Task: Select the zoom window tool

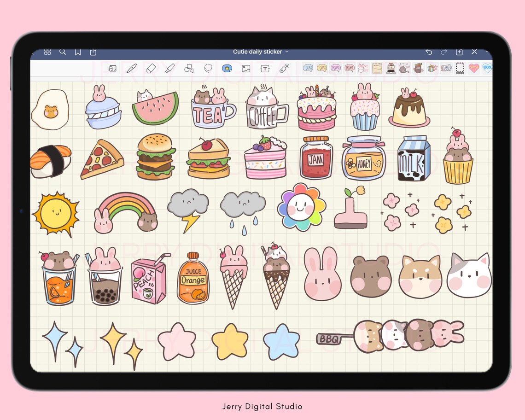Action: point(112,69)
